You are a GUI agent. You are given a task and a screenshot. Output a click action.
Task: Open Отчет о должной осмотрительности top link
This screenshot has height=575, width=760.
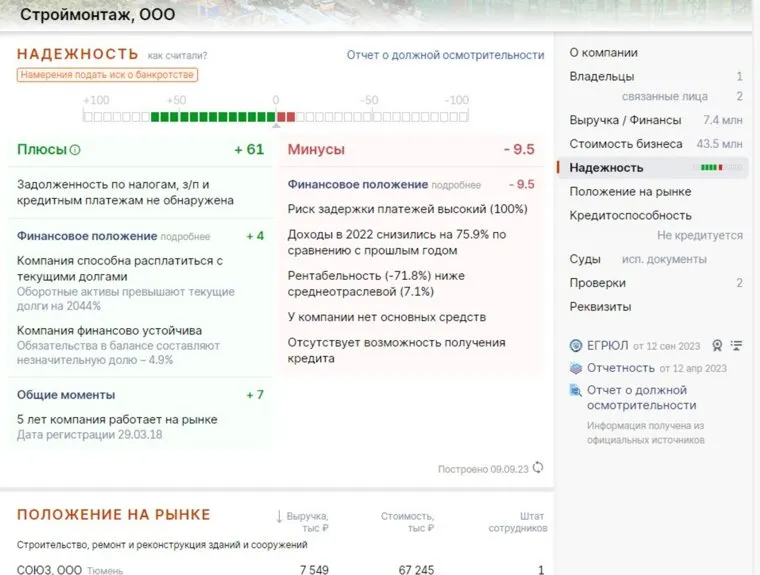coord(445,55)
